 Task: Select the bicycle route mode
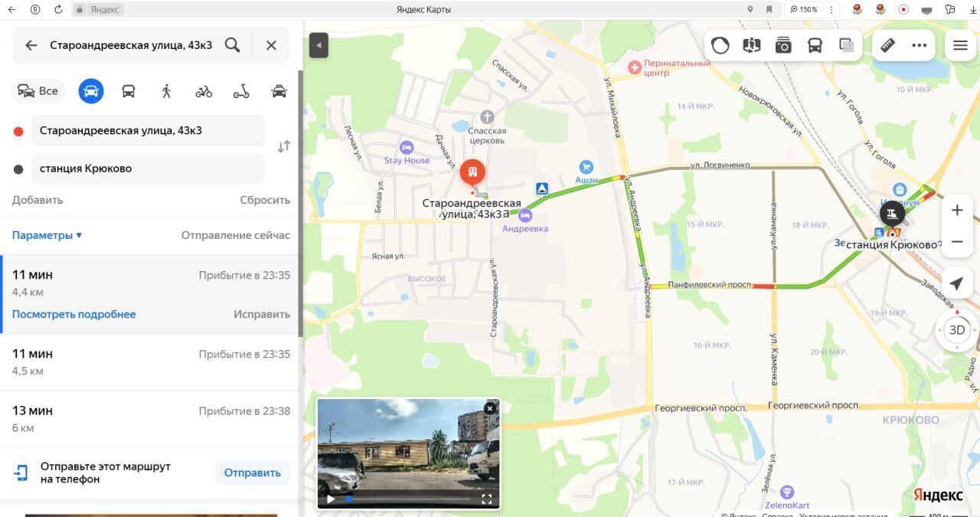pos(204,91)
